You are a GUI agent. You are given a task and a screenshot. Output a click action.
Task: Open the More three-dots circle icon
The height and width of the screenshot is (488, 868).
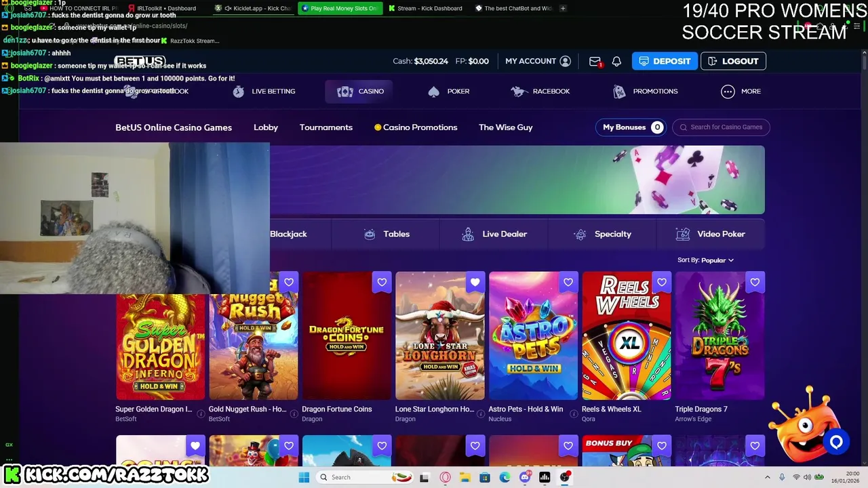[x=728, y=91]
